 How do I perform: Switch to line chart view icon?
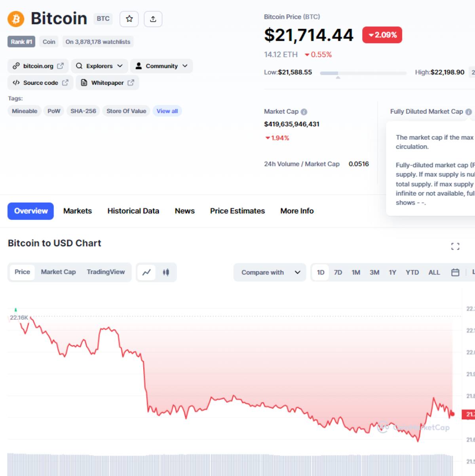tap(146, 272)
